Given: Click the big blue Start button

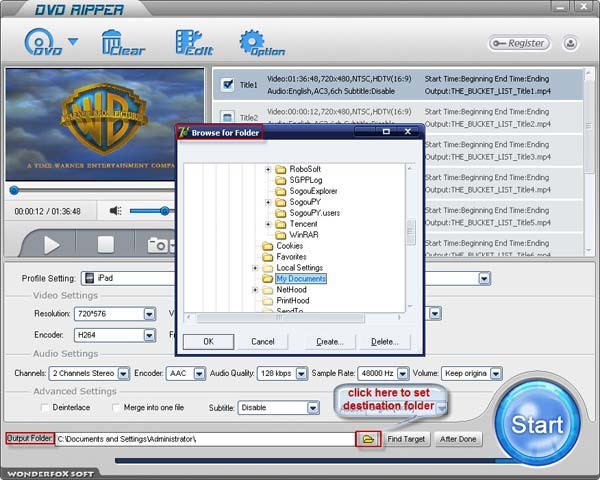Looking at the screenshot, I should (537, 424).
